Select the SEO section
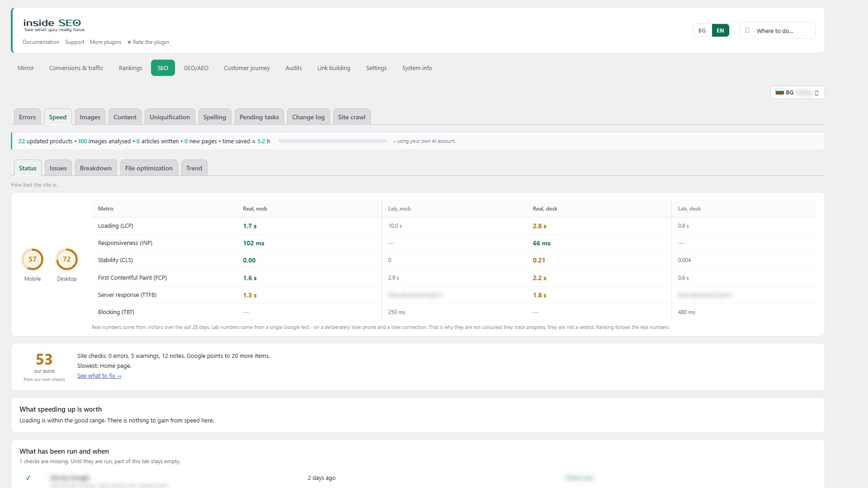 tap(163, 68)
